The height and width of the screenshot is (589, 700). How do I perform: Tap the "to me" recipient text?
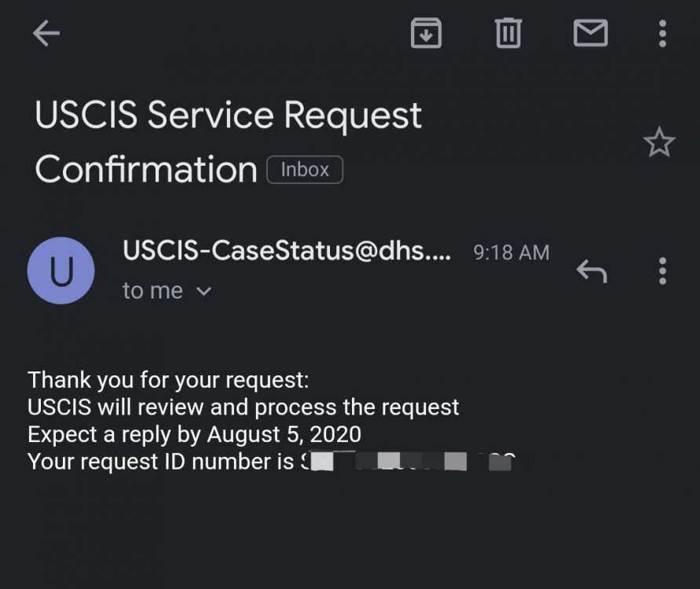(152, 291)
